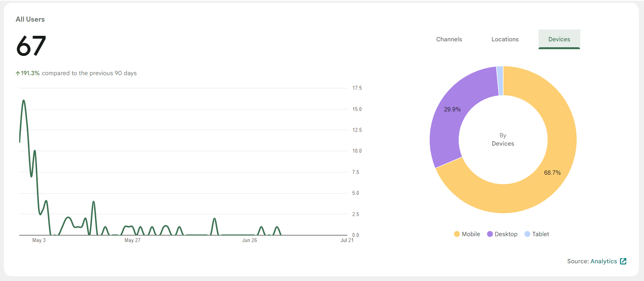This screenshot has width=644, height=281.
Task: Click the yellow Mobile legend dot
Action: coord(457,234)
